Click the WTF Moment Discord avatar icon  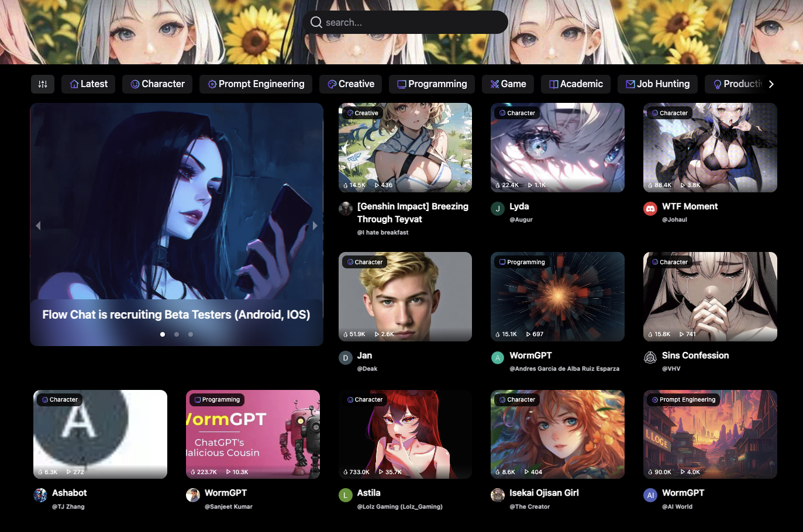click(650, 209)
